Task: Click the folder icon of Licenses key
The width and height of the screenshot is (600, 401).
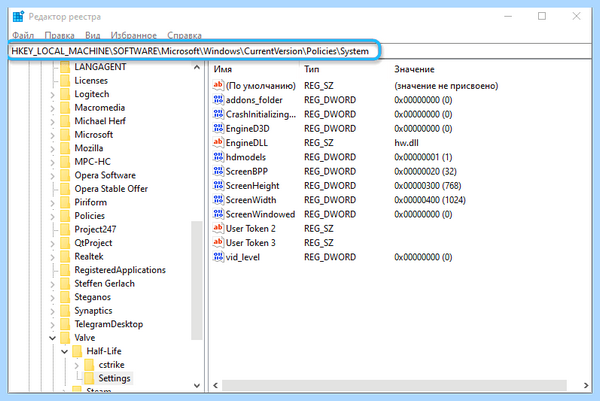Action: pyautogui.click(x=65, y=80)
